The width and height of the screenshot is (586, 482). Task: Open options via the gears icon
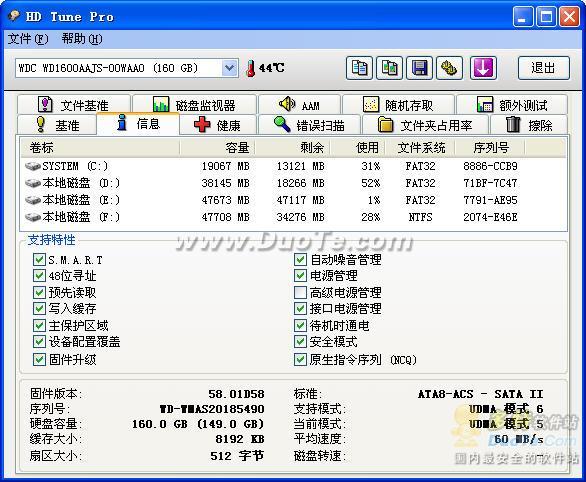[x=450, y=68]
